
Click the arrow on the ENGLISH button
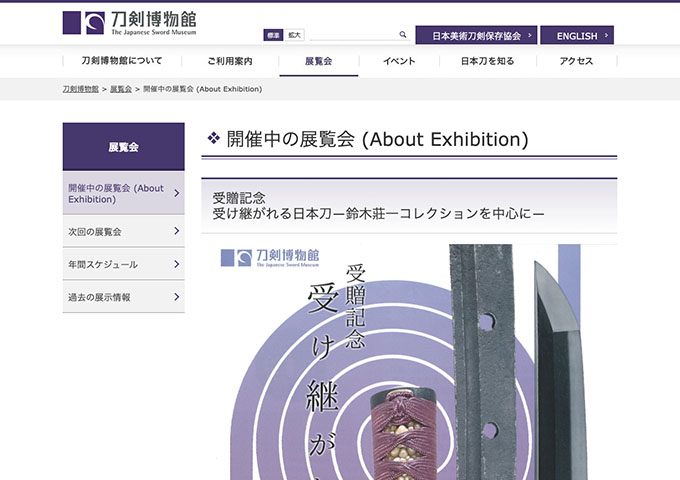tap(606, 35)
